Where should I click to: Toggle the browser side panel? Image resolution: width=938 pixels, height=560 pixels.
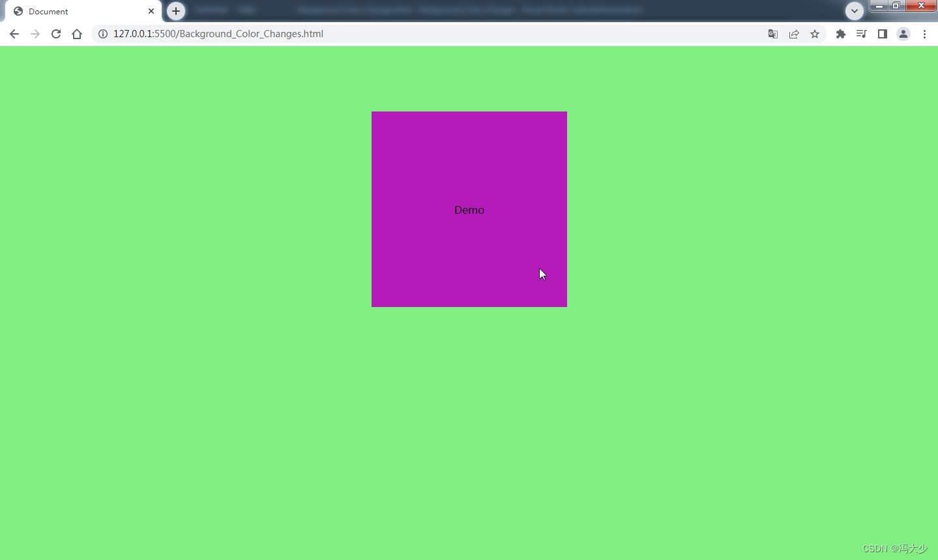(x=883, y=34)
